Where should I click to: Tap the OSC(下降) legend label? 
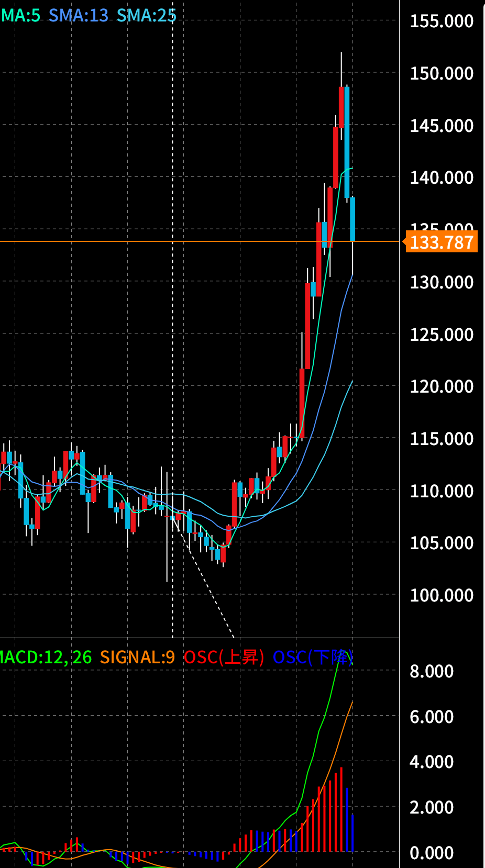(313, 657)
